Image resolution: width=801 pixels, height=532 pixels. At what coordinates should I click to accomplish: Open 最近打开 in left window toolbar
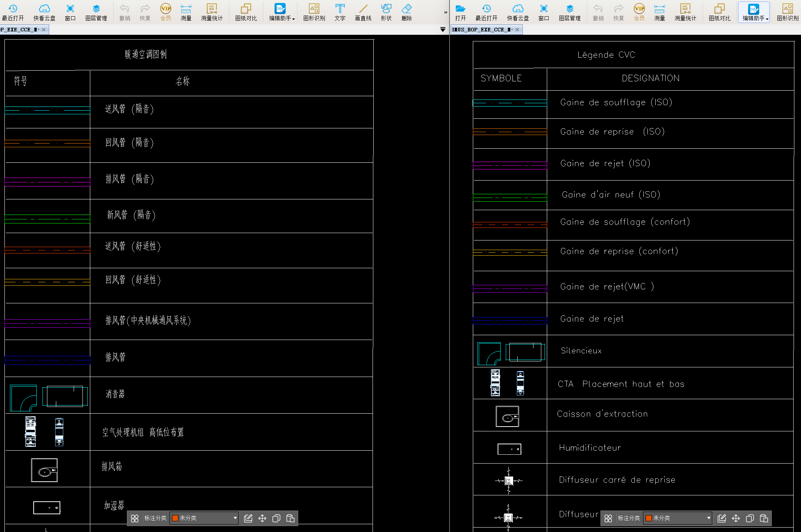point(13,12)
